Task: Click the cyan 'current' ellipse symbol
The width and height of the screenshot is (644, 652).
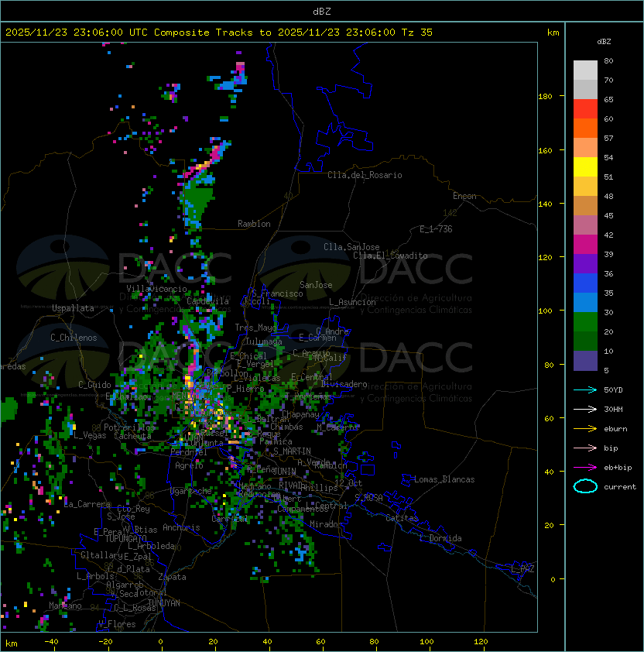Action: [585, 486]
